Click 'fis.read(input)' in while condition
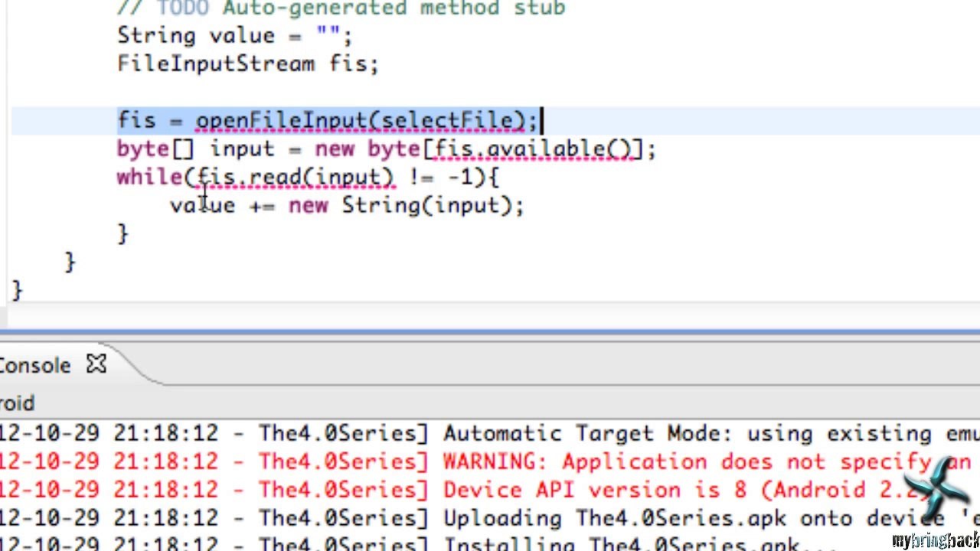Viewport: 980px width, 551px height. pos(296,178)
